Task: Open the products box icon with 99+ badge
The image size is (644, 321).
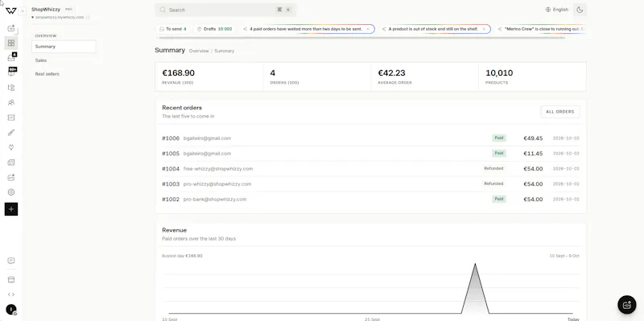Action: coord(11,72)
